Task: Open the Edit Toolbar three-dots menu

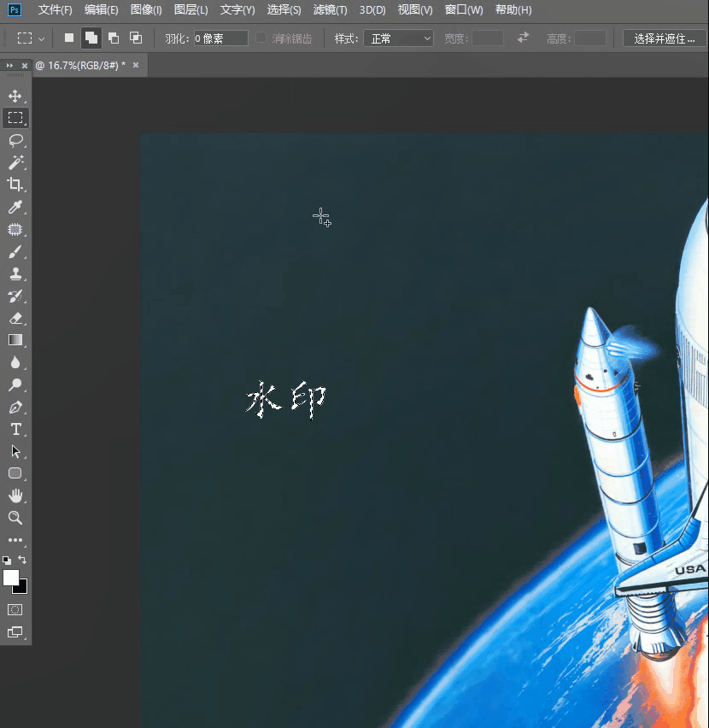Action: [x=15, y=540]
